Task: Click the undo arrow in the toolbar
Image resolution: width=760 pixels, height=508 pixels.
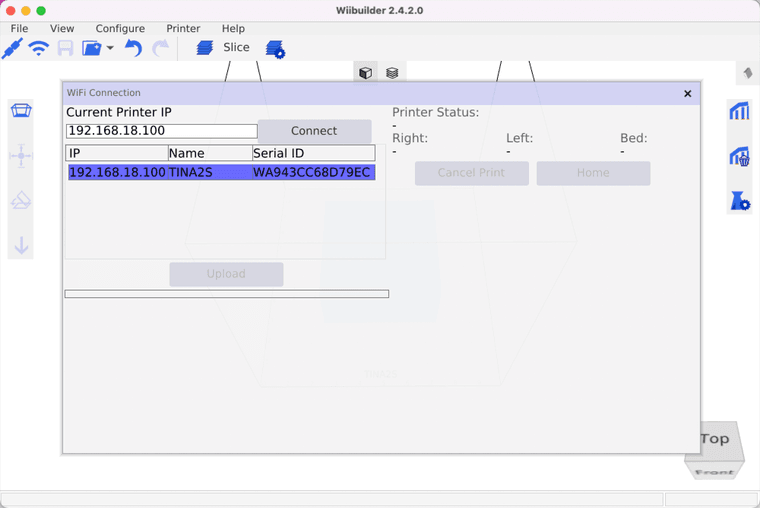Action: tap(133, 48)
